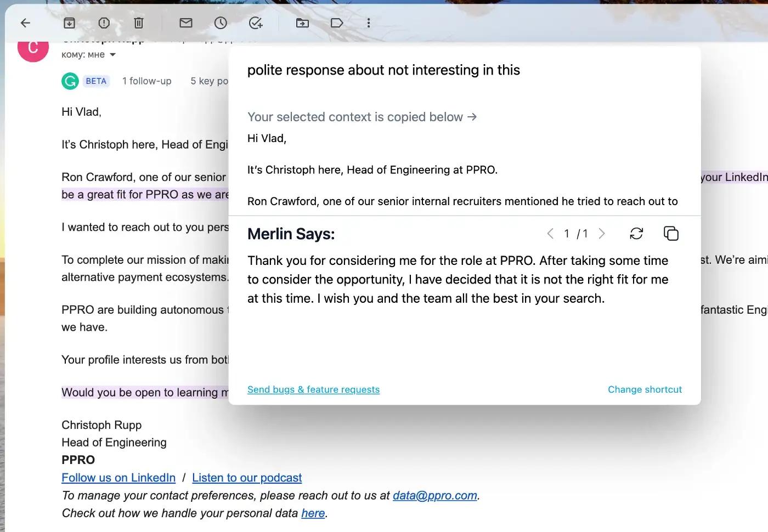Snooze this conversation

[221, 22]
